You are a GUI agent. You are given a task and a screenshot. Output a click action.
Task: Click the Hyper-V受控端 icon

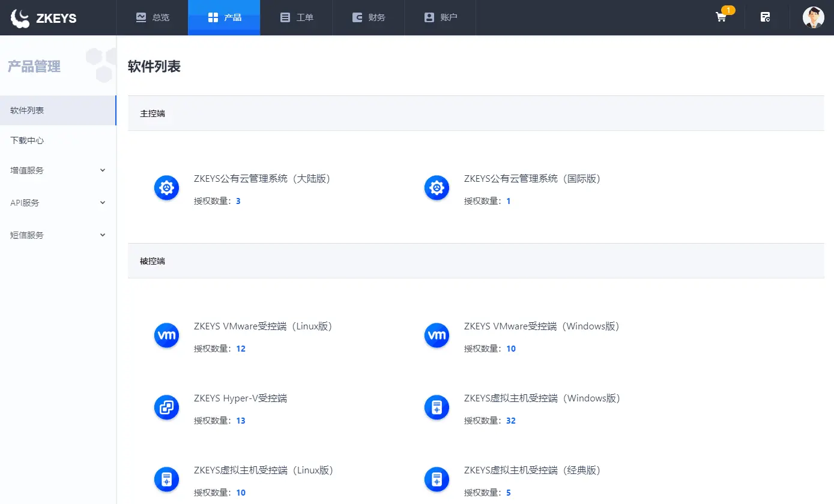click(166, 407)
